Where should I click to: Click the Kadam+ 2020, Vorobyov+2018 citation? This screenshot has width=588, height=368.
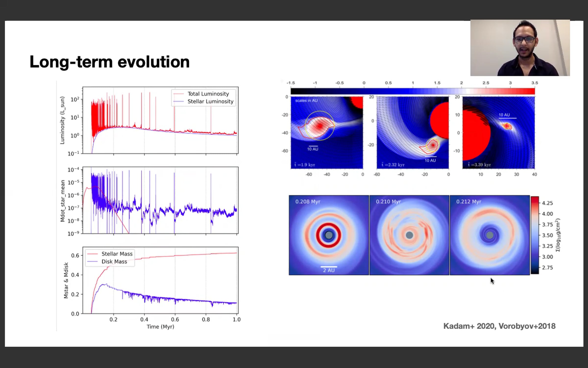click(x=499, y=326)
